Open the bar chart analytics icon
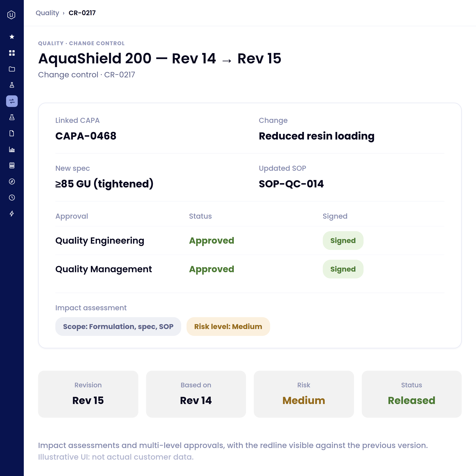 point(12,149)
